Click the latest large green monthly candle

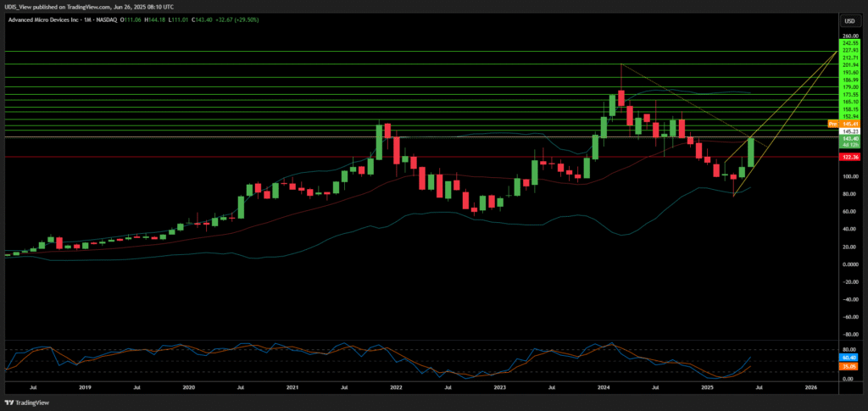click(x=751, y=153)
